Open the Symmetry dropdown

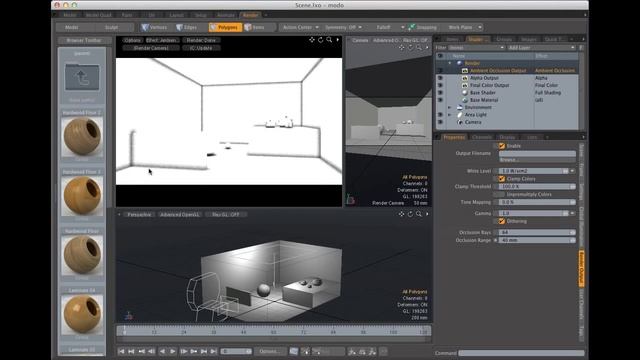click(x=344, y=27)
